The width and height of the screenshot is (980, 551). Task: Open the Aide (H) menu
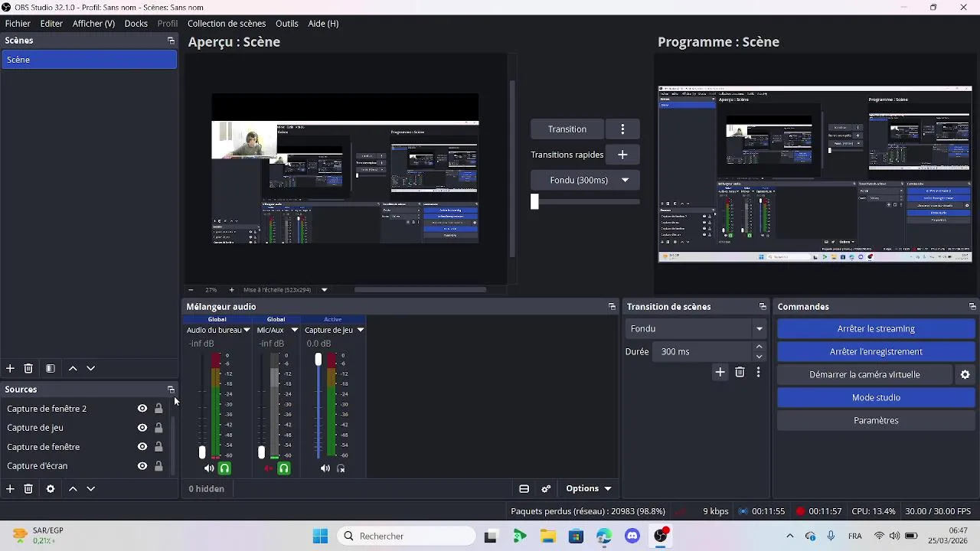(x=323, y=24)
